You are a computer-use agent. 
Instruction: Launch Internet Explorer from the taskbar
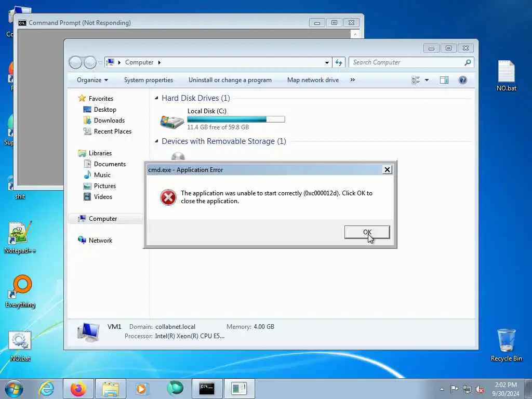(46, 389)
